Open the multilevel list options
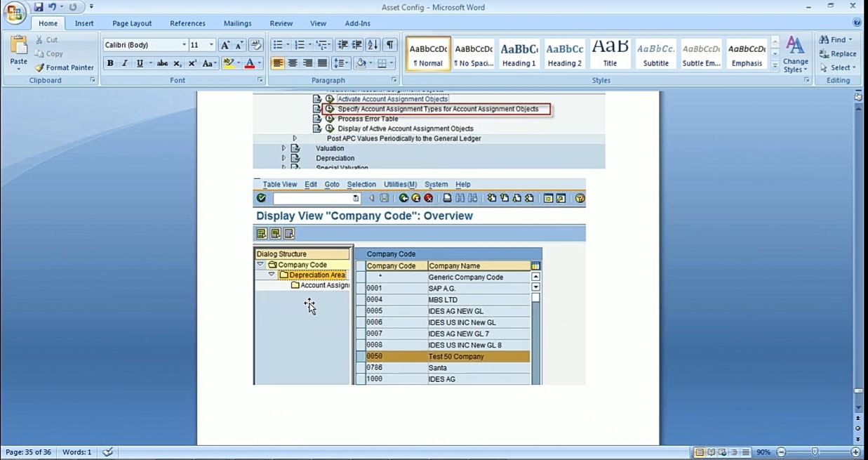Image resolution: width=868 pixels, height=460 pixels. click(x=323, y=45)
